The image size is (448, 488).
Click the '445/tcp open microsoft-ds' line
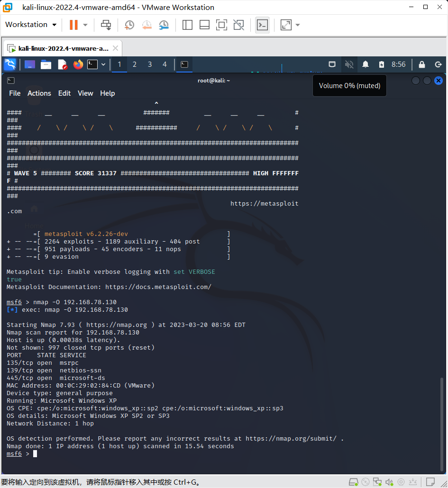tap(56, 378)
